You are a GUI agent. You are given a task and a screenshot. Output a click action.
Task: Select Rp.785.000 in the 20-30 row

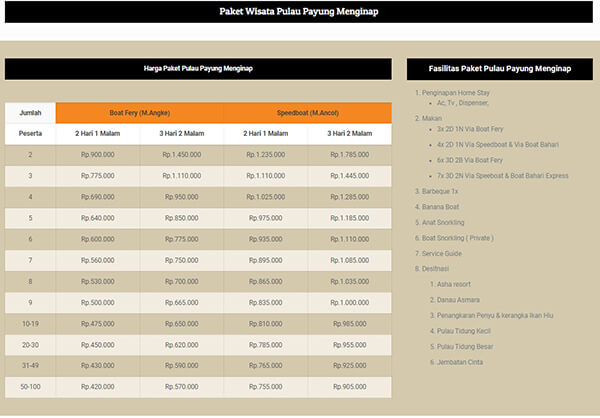(x=266, y=345)
